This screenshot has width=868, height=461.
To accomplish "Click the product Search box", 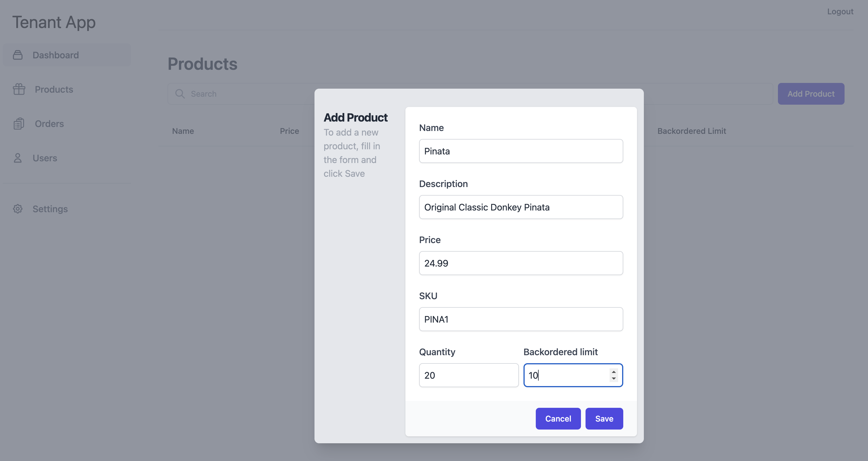I will click(470, 94).
